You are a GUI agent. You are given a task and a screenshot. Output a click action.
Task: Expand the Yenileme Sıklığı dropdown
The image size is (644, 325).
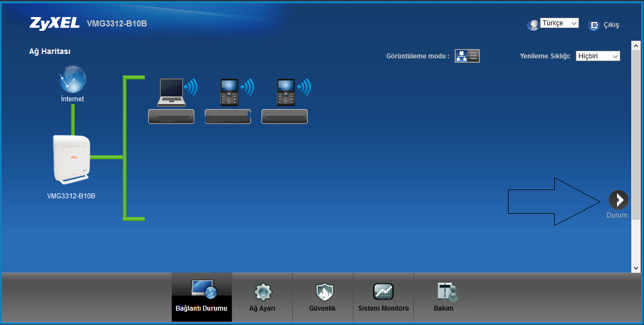598,56
